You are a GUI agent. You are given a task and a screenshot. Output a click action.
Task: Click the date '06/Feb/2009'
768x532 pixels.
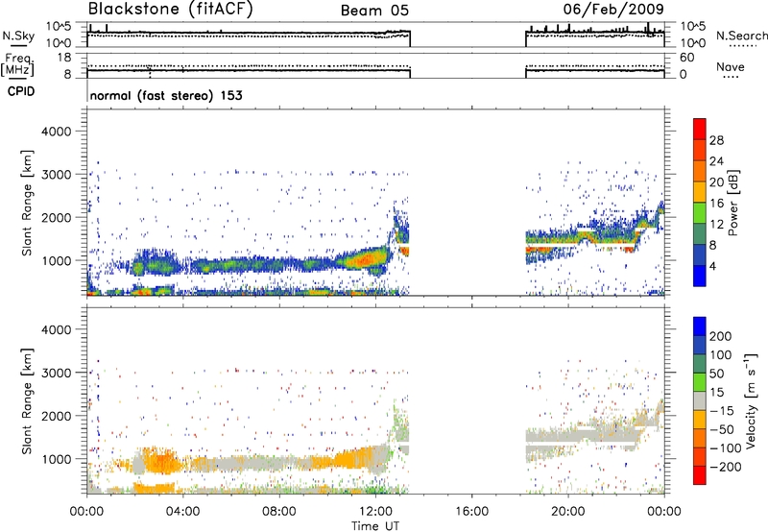coord(613,10)
